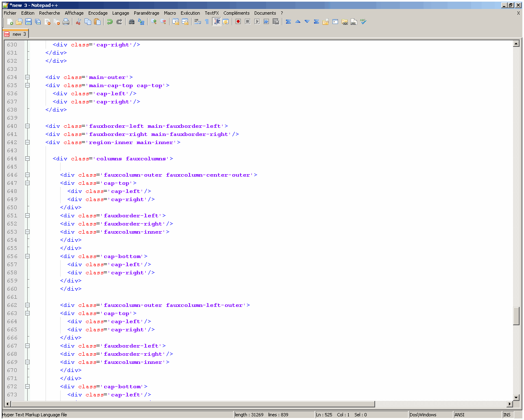Screen dimensions: 524x420
Task: Click the blue jump-to-top toolbar arrow icon
Action: [x=288, y=22]
